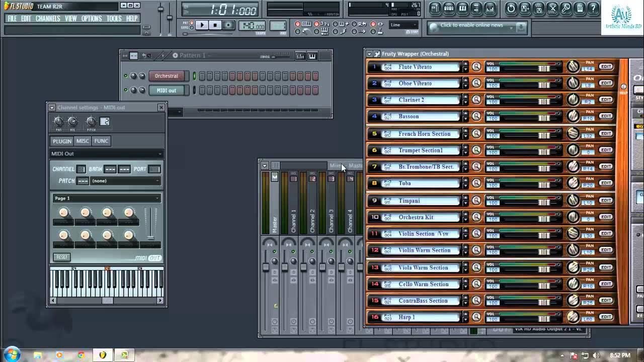Screen dimensions: 644x362
Task: Open the Mixer window menu arrow
Action: [265, 165]
